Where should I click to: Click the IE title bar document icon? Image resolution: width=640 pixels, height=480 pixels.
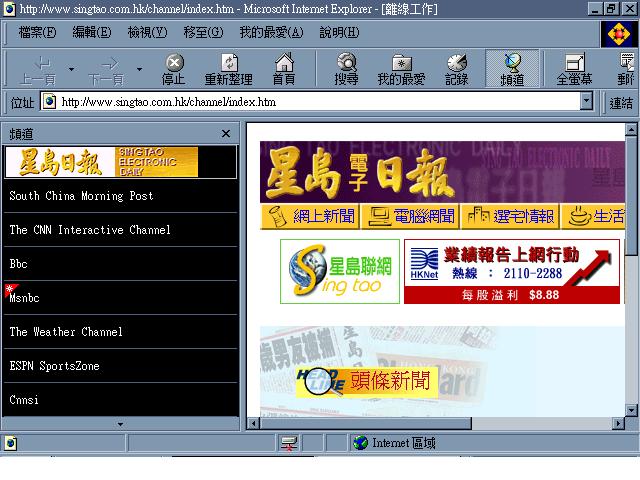coord(9,9)
